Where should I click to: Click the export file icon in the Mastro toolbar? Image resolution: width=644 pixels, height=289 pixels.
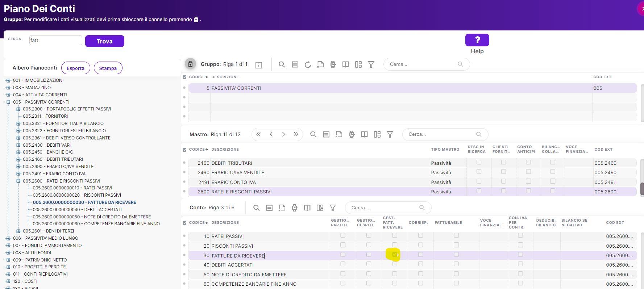click(x=339, y=134)
